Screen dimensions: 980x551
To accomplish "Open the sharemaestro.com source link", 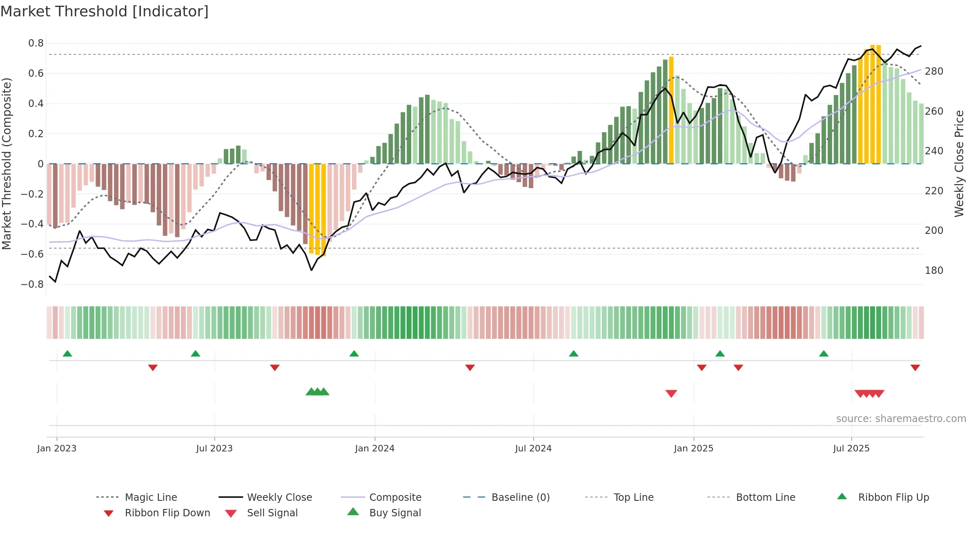I will pyautogui.click(x=901, y=419).
